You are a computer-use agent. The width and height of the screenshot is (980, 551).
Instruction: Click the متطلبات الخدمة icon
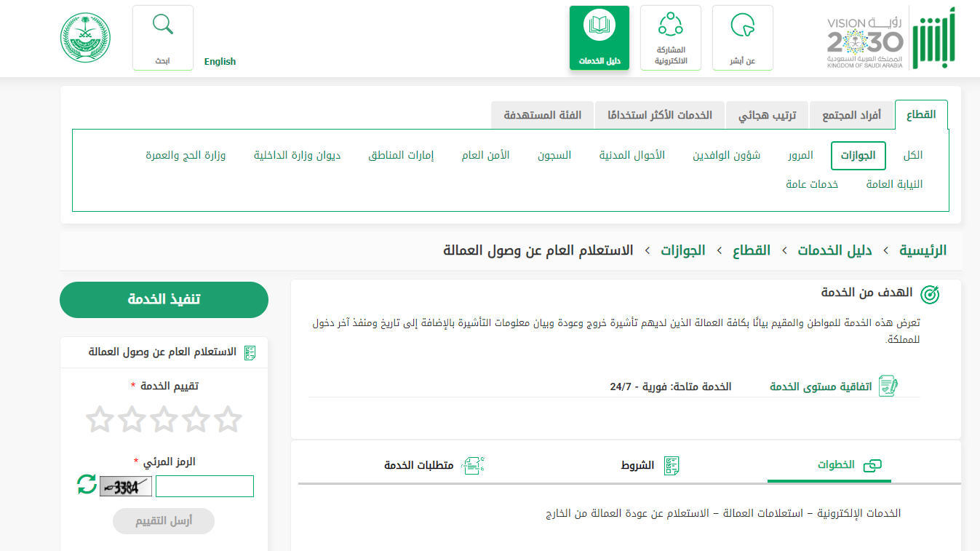point(474,466)
